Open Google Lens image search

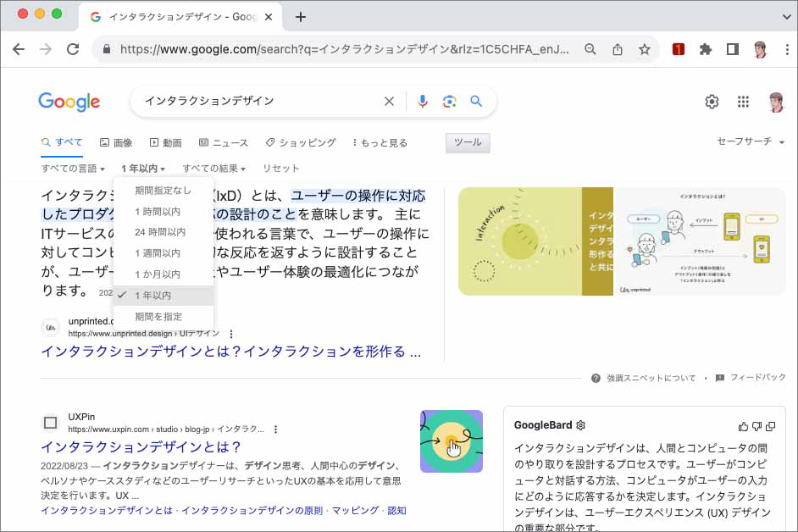coord(449,101)
